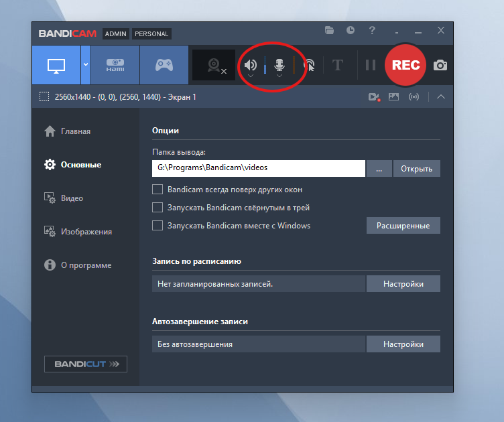Viewport: 504px width, 422px height.
Task: Go to Главная section
Action: click(x=67, y=131)
